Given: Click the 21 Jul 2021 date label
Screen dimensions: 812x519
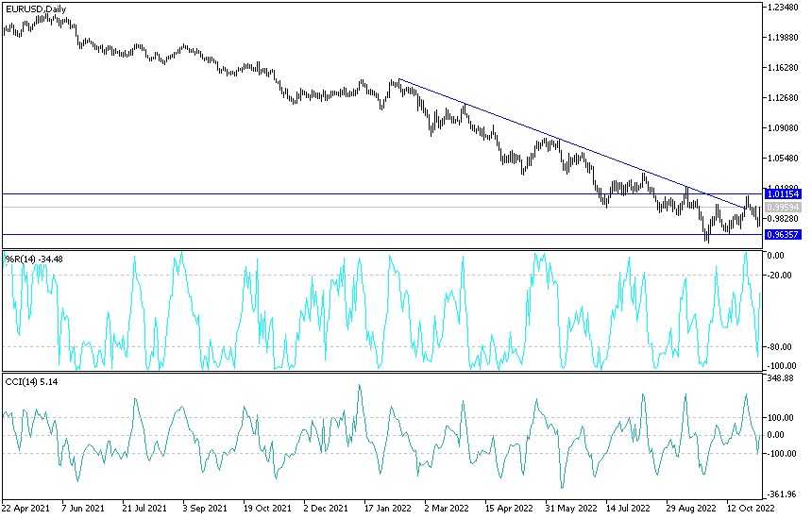Looking at the screenshot, I should [144, 508].
